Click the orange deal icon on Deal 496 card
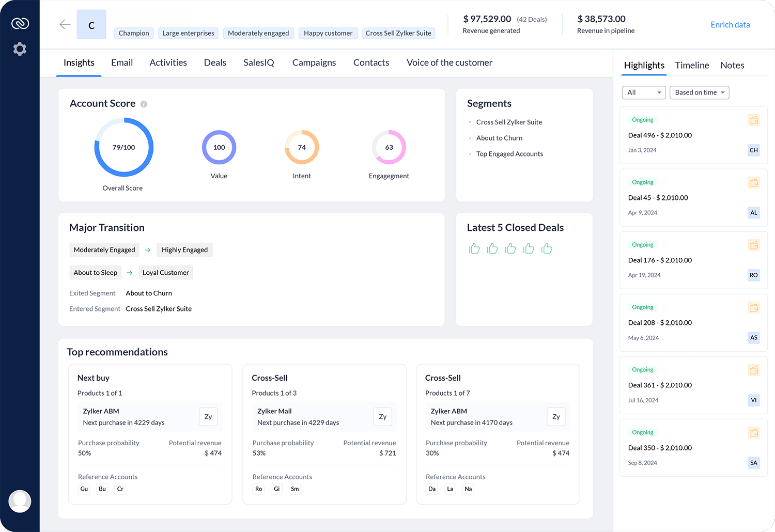 pyautogui.click(x=754, y=120)
